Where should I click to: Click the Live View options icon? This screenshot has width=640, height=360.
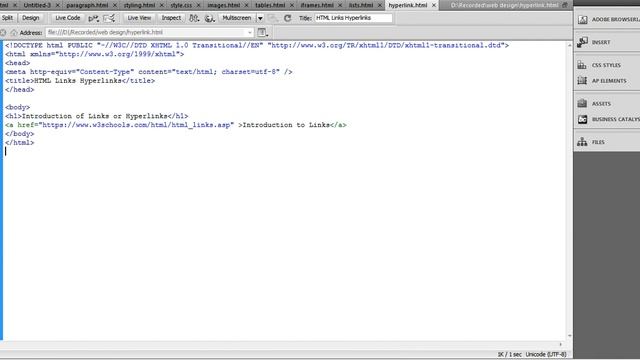[x=262, y=32]
